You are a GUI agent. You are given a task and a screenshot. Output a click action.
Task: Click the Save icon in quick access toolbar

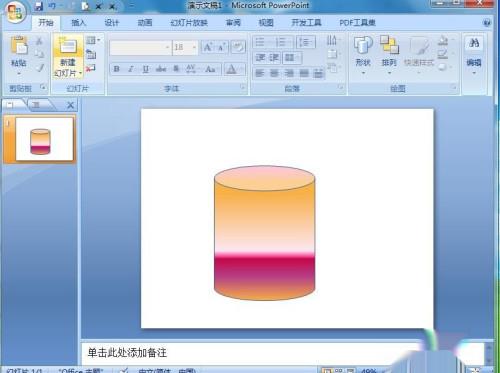point(39,6)
